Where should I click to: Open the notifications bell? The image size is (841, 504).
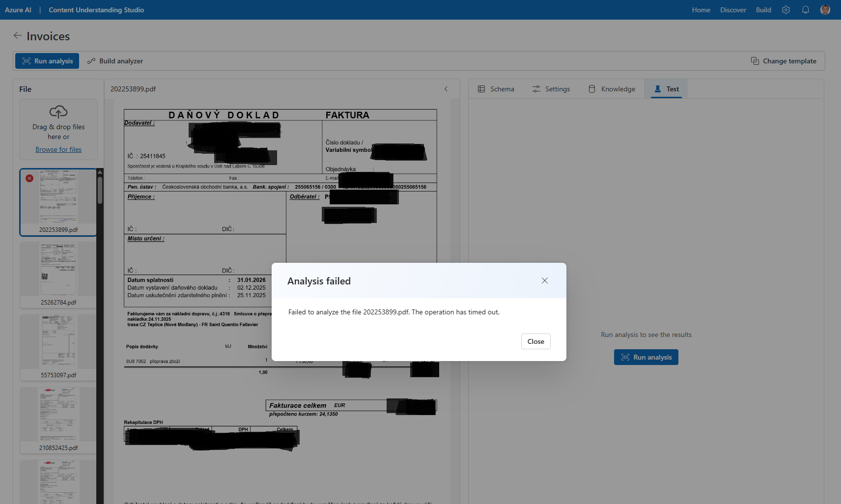[806, 10]
